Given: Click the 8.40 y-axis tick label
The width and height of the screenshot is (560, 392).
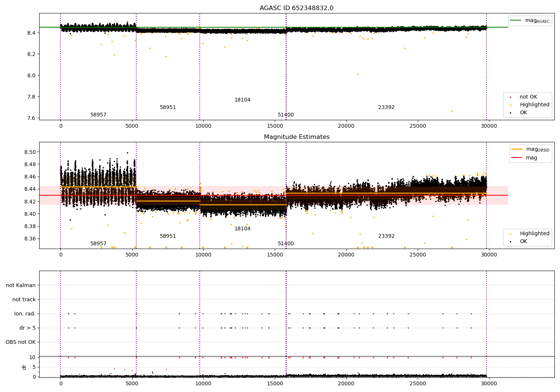Looking at the screenshot, I should [x=30, y=214].
